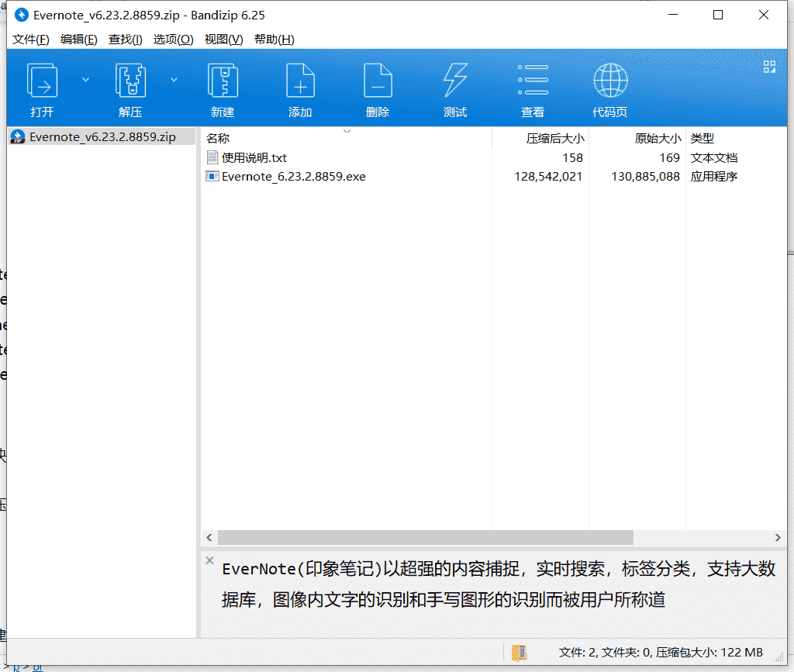Click the exe application icon beside Evernote_6.23.2.8859.exe

(x=212, y=177)
